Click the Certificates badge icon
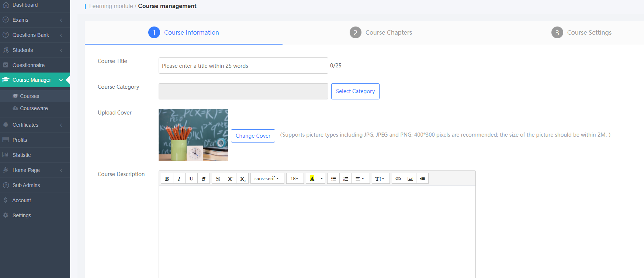The image size is (644, 278). 6,125
